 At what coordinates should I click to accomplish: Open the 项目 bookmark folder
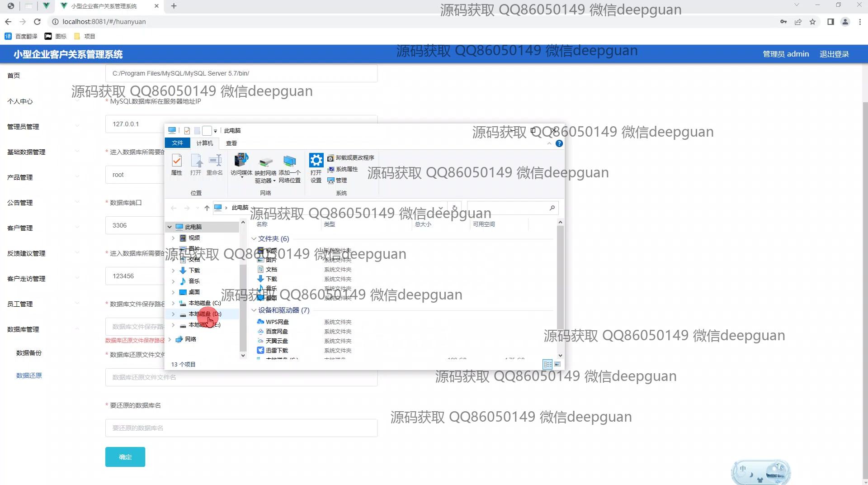[x=85, y=36]
